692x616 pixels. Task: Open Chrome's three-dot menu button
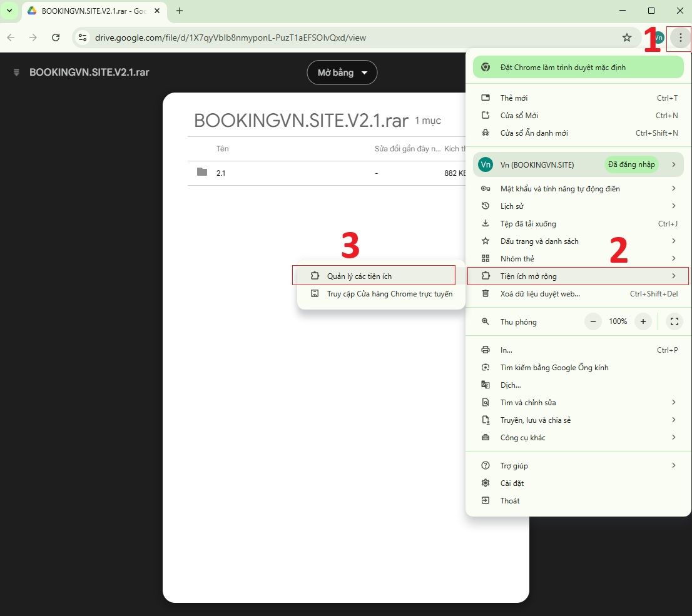[680, 38]
